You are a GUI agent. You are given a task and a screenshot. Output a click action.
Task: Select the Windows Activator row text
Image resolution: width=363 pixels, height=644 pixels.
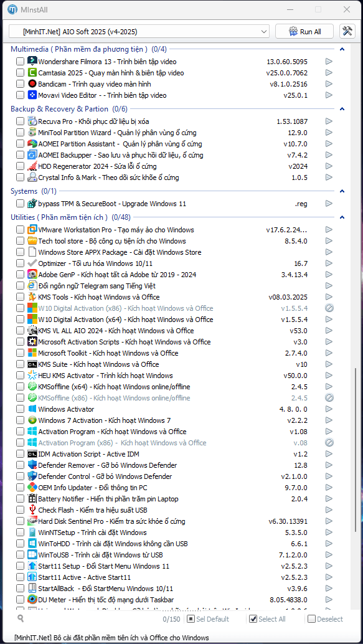tap(66, 409)
